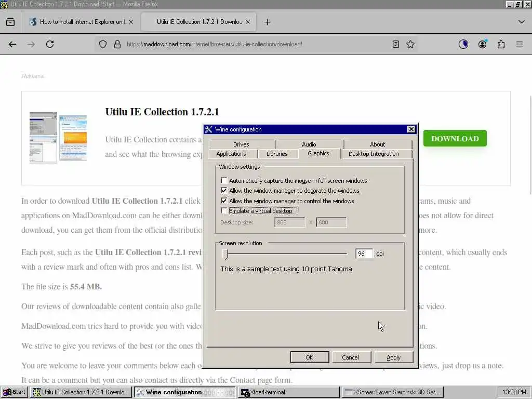Screen dimensions: 532x399
Task: Switch to the Applications tab
Action: (x=231, y=154)
